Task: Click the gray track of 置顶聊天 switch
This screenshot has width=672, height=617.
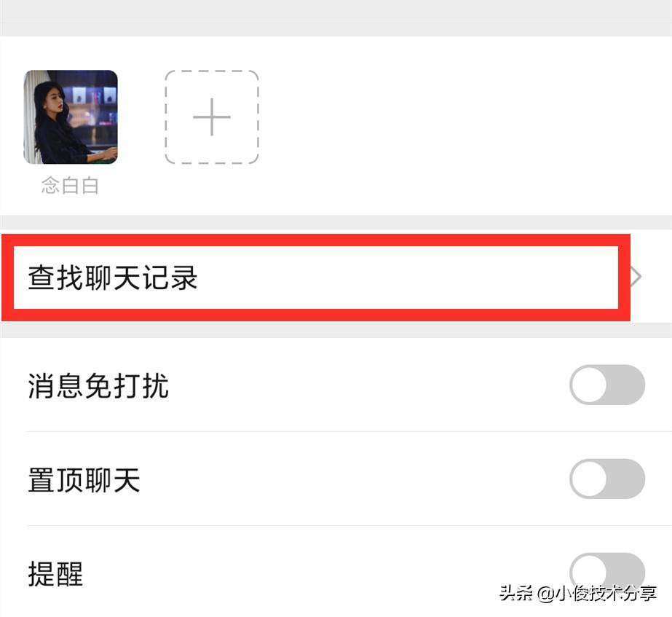Action: 627,479
